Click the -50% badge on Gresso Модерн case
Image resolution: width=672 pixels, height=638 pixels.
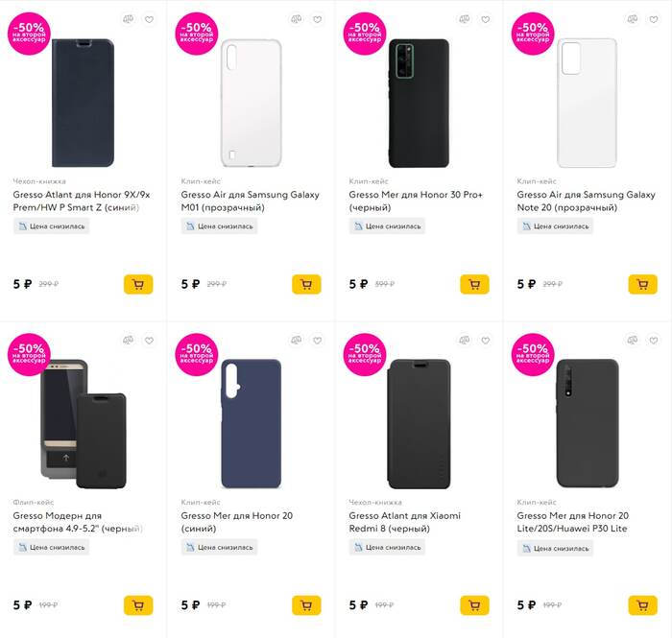[29, 352]
